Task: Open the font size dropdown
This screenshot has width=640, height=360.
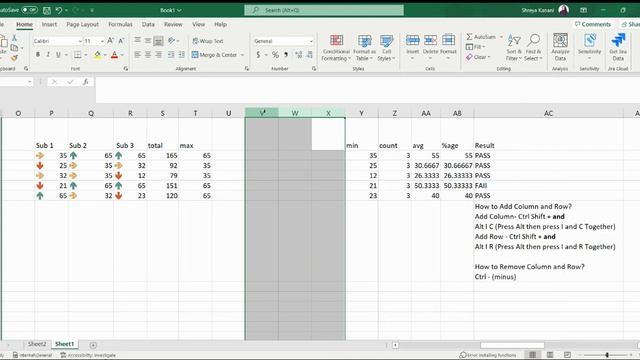Action: click(102, 41)
